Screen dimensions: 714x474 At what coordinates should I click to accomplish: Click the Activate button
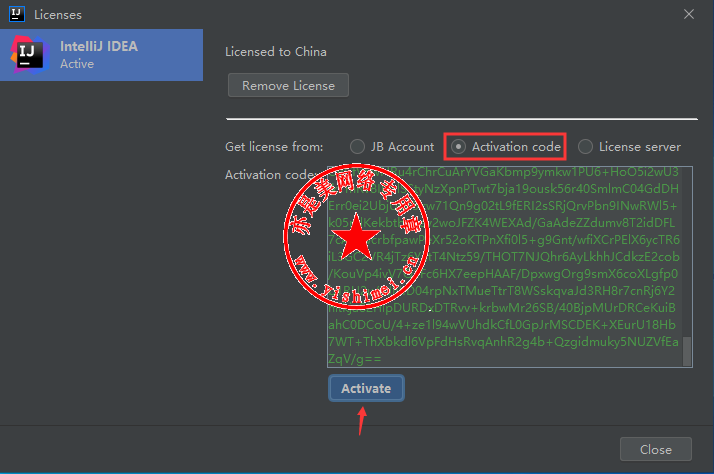(x=366, y=388)
